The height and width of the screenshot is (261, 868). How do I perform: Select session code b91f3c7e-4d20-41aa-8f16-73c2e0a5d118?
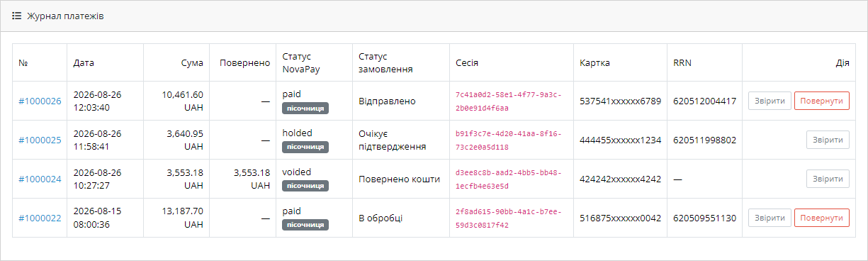click(x=508, y=140)
